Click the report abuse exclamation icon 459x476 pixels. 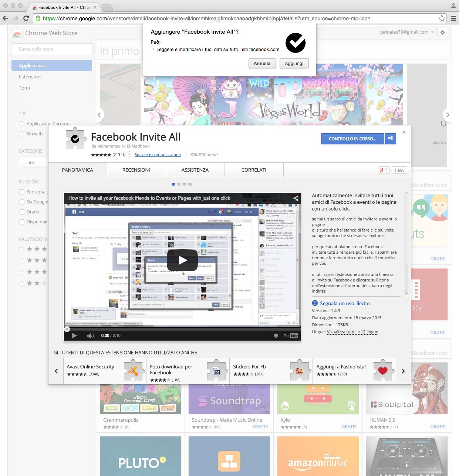pyautogui.click(x=315, y=303)
